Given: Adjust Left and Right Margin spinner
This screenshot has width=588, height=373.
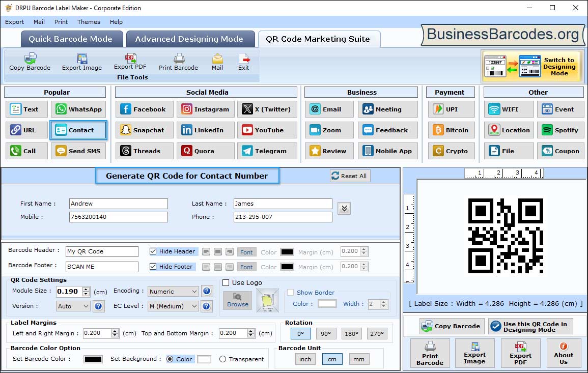Looking at the screenshot, I should 115,333.
